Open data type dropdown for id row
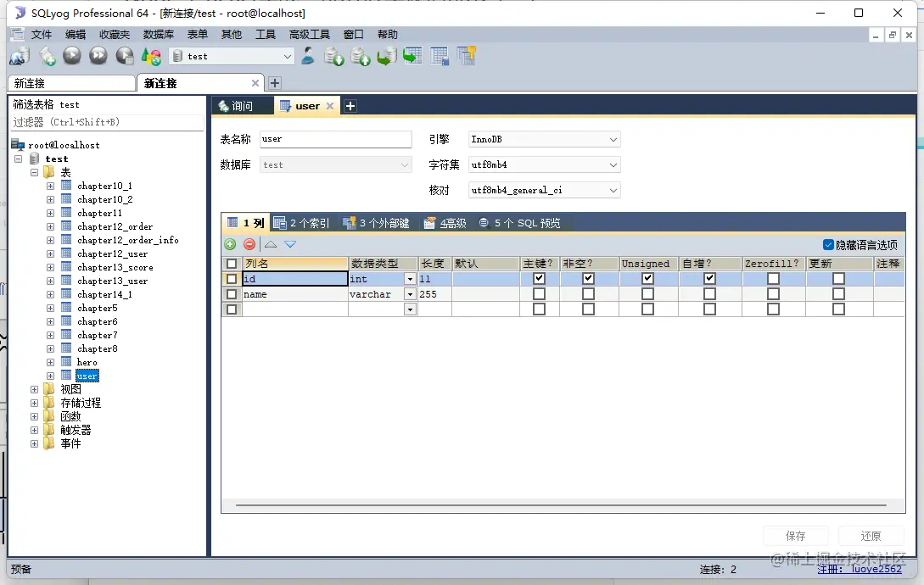This screenshot has height=585, width=924. (410, 279)
